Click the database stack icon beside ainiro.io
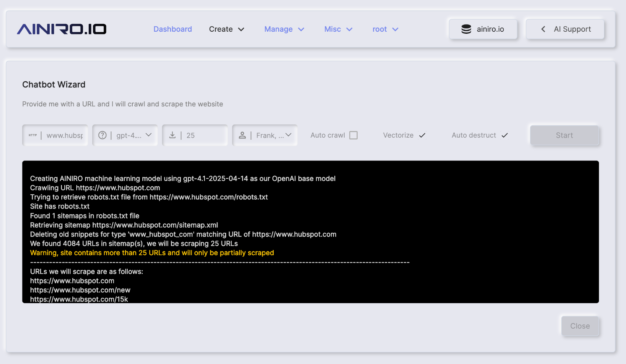The image size is (626, 364). pyautogui.click(x=466, y=29)
